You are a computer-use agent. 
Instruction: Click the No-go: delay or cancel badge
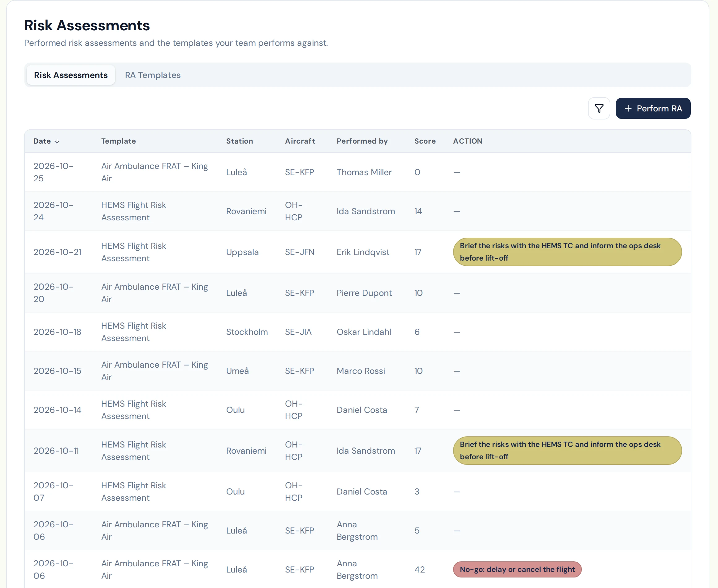pyautogui.click(x=517, y=569)
